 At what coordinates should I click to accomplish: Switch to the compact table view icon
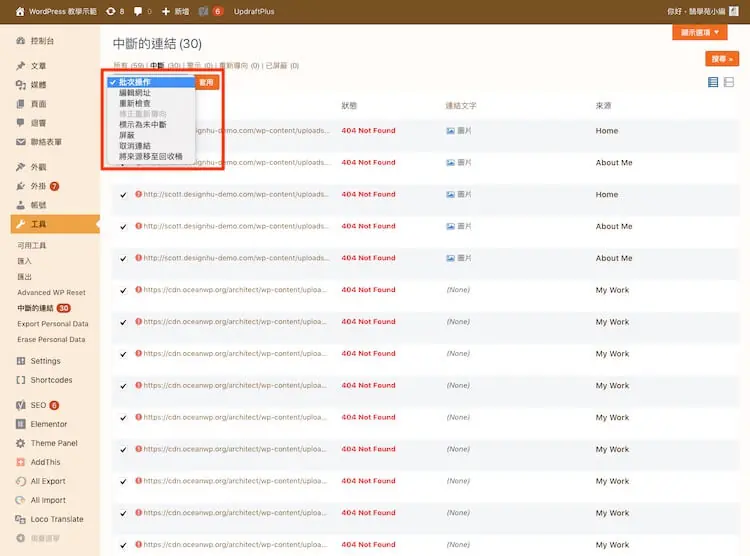713,82
